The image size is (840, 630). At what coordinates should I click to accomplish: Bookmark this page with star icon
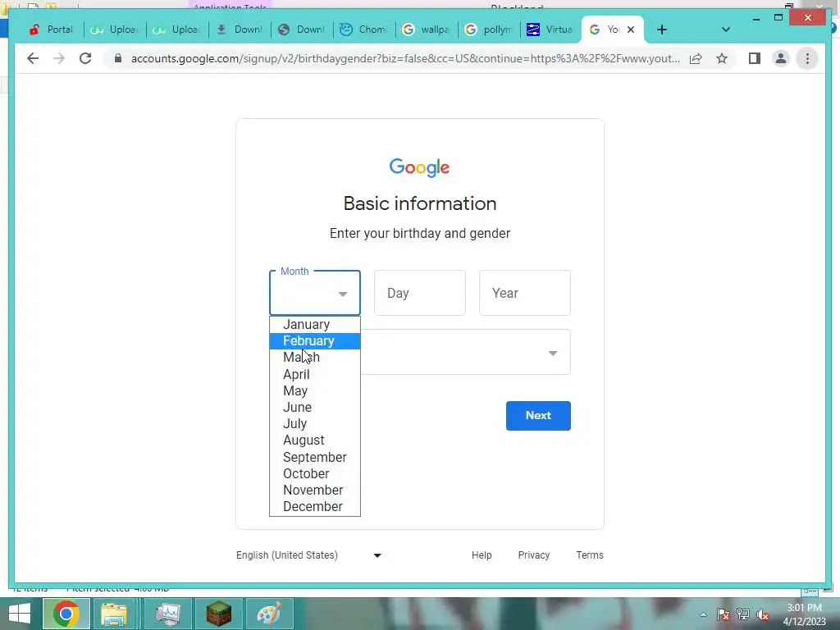point(722,58)
